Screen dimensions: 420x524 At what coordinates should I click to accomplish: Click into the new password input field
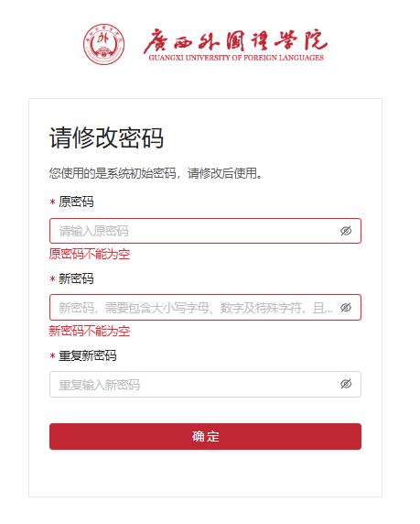coord(205,308)
